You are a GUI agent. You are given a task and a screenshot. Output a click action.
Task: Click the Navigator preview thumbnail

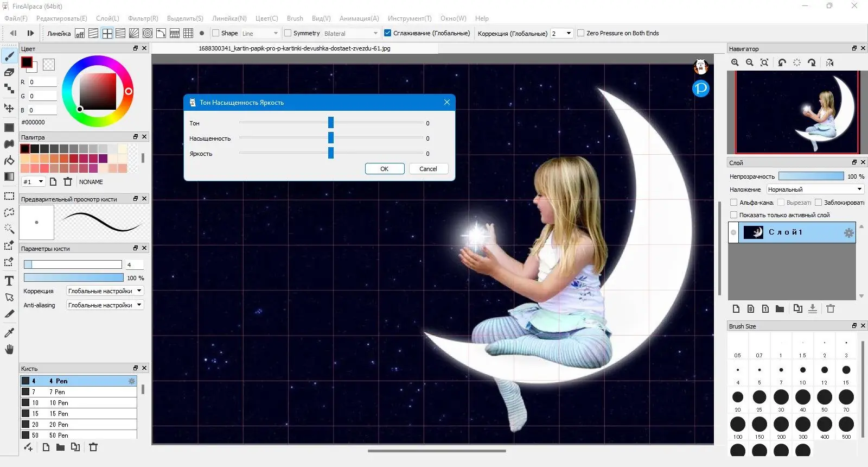pos(797,112)
